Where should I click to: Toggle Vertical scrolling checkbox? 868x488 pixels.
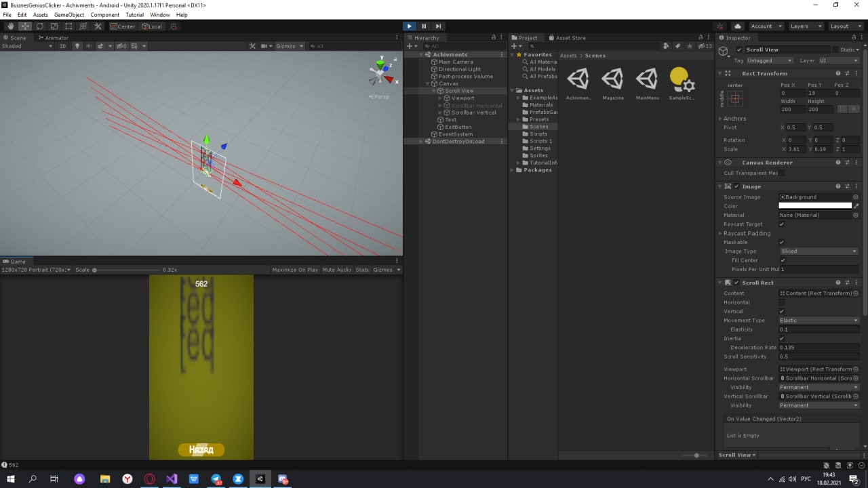click(782, 311)
